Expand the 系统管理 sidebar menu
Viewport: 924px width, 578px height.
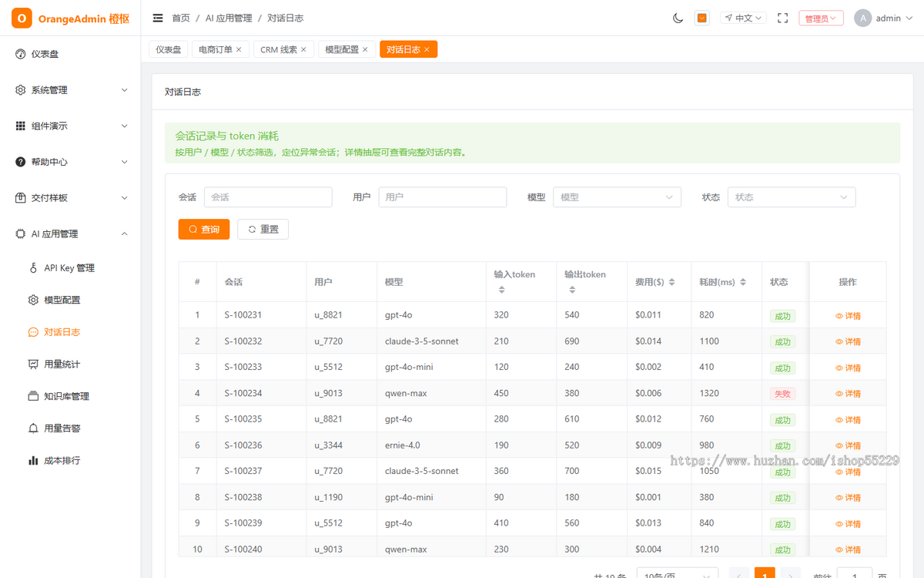(70, 90)
